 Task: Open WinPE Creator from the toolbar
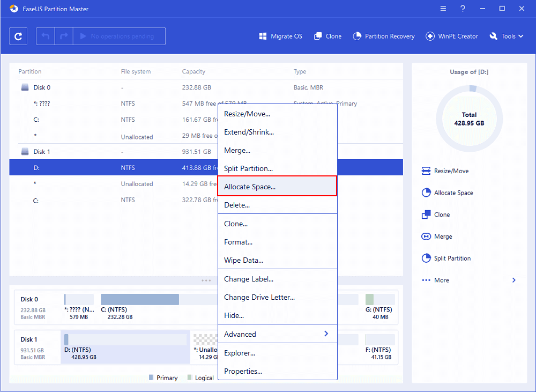point(451,36)
